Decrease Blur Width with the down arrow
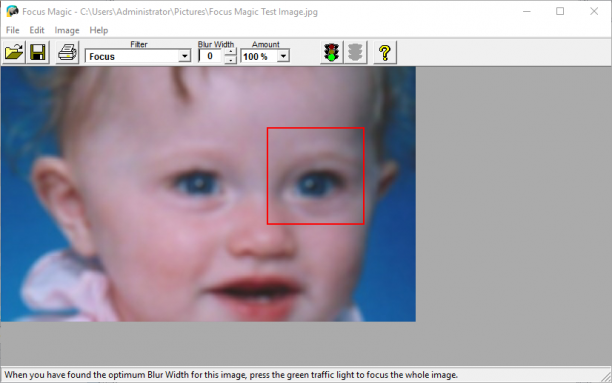The width and height of the screenshot is (612, 383). coord(231,60)
